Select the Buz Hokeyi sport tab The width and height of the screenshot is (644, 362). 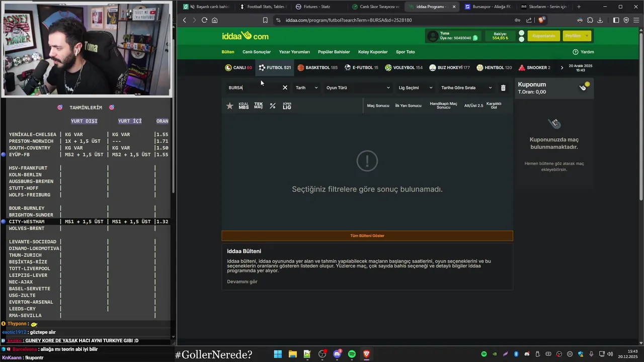tap(449, 67)
